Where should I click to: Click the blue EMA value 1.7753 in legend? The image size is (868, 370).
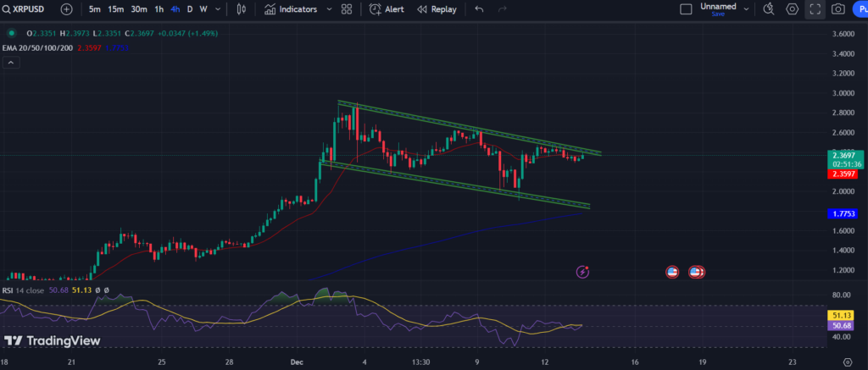[x=115, y=48]
